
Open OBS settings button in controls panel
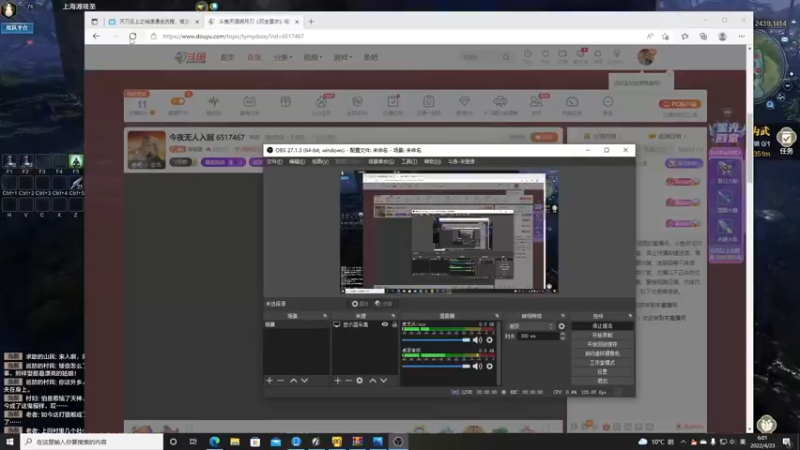602,372
